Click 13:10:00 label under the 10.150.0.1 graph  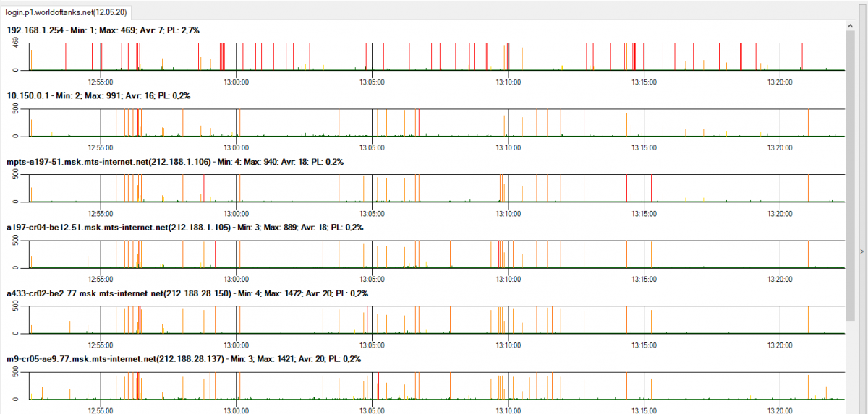[508, 147]
